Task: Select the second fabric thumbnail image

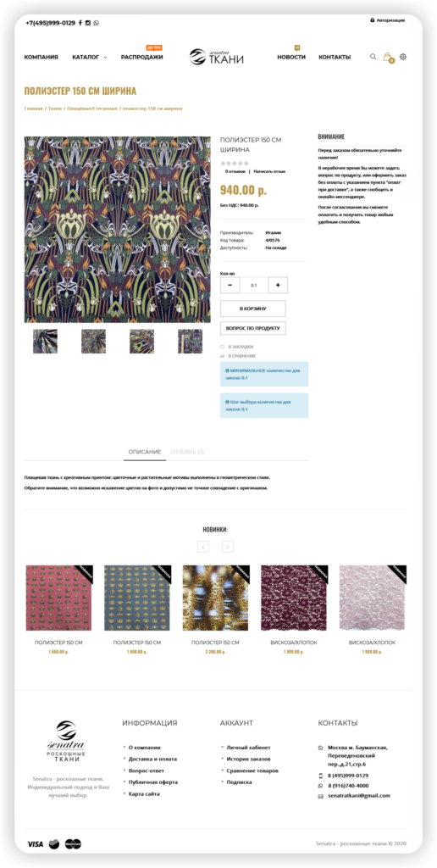Action: coord(93,342)
